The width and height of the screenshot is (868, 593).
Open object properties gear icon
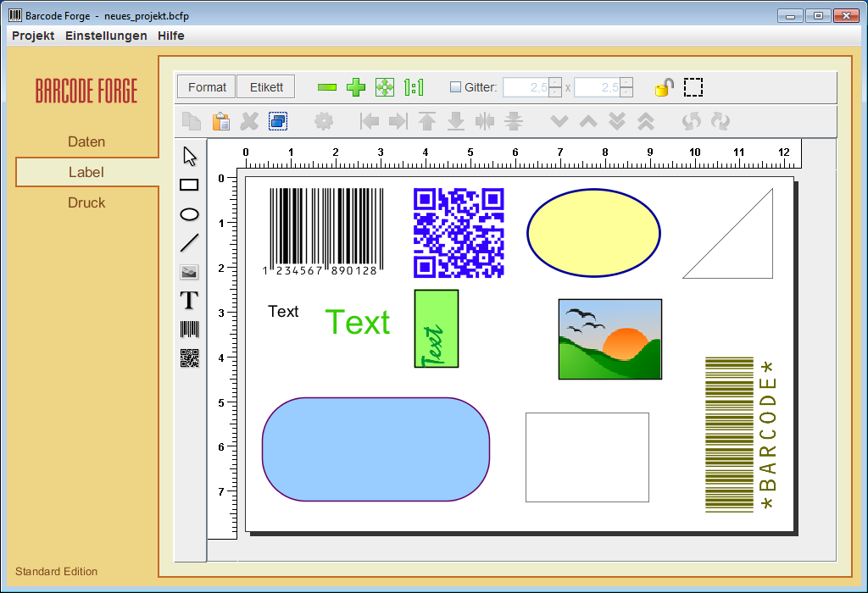click(324, 121)
